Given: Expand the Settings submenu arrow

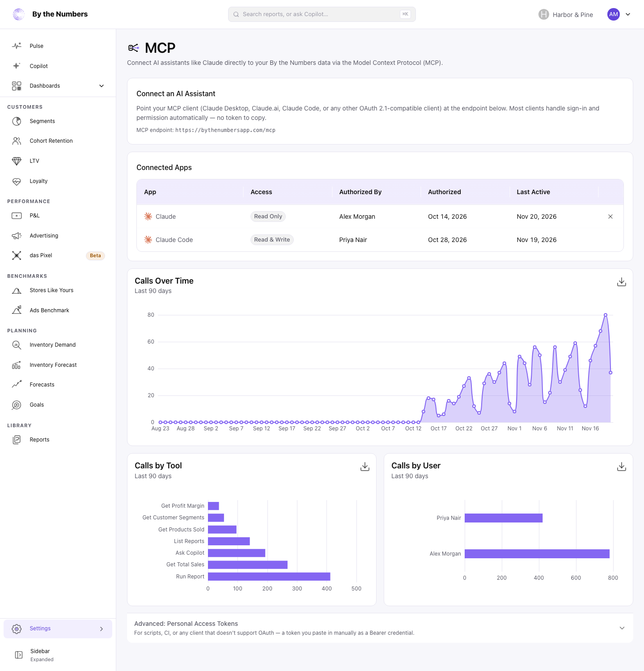Looking at the screenshot, I should click(x=102, y=629).
